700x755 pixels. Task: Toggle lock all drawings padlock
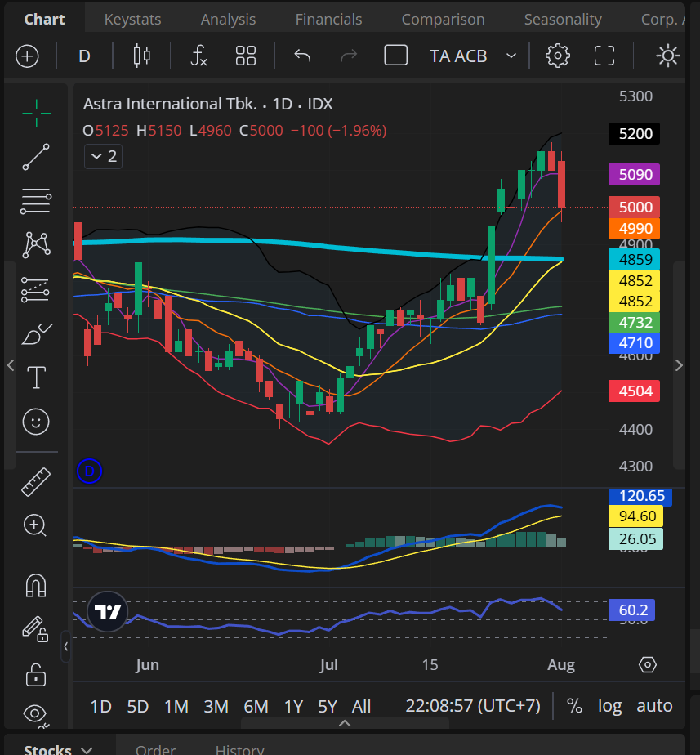(x=36, y=674)
